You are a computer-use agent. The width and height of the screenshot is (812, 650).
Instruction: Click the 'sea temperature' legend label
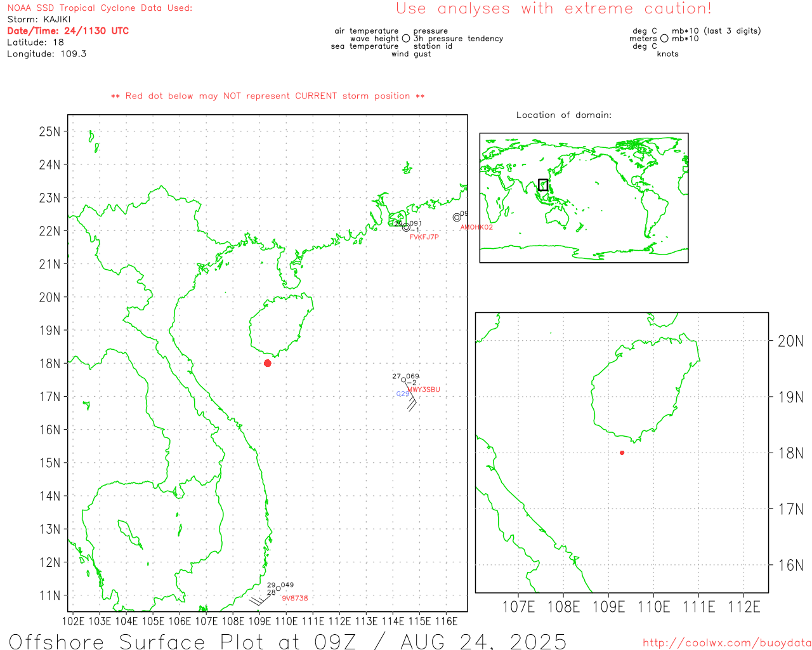pyautogui.click(x=365, y=46)
